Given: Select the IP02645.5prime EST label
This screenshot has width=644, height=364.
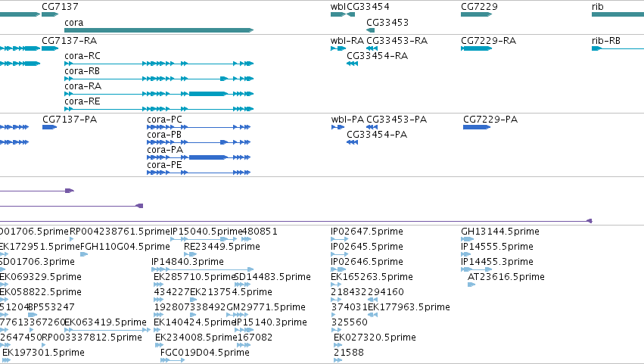Looking at the screenshot, I should pos(367,247).
